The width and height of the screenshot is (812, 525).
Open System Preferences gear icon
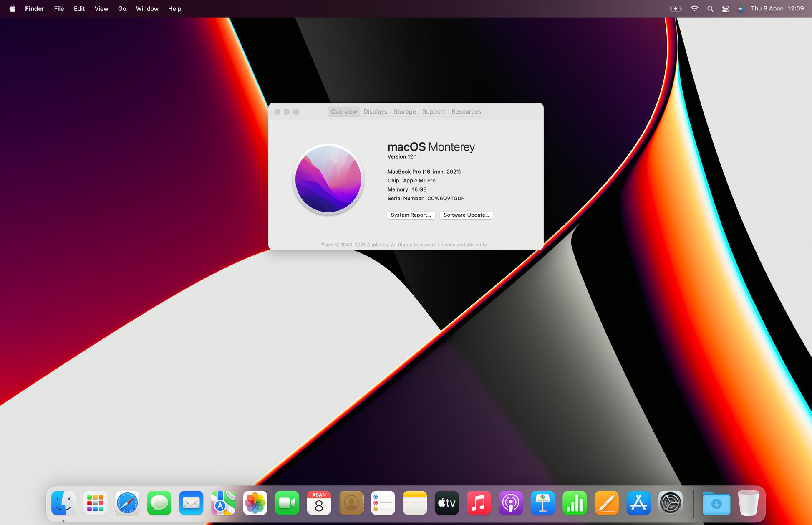670,503
